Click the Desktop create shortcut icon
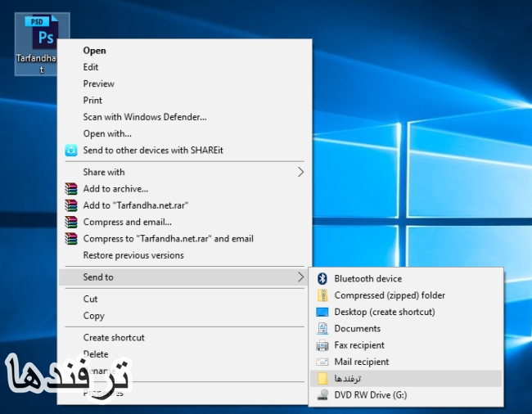This screenshot has width=532, height=414. click(x=322, y=313)
